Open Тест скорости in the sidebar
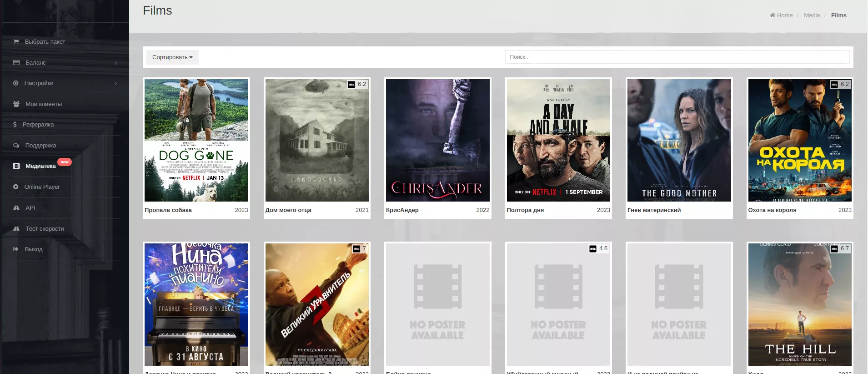868x374 pixels. (x=45, y=229)
